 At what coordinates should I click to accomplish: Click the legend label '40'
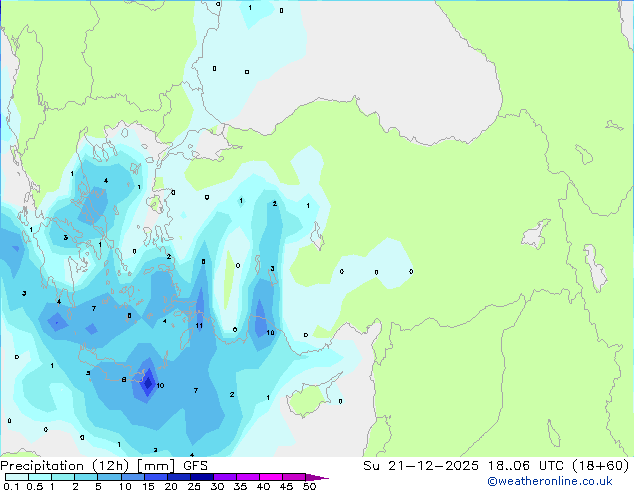coord(263,486)
